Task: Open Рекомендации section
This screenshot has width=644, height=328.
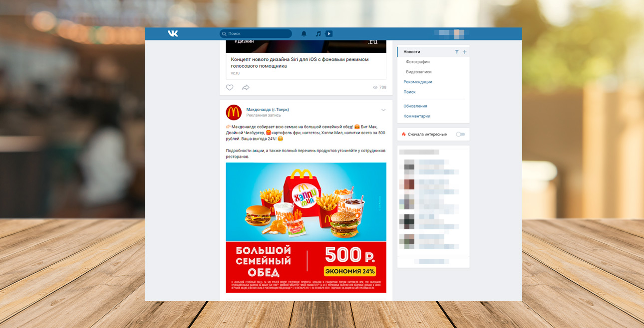Action: click(418, 82)
